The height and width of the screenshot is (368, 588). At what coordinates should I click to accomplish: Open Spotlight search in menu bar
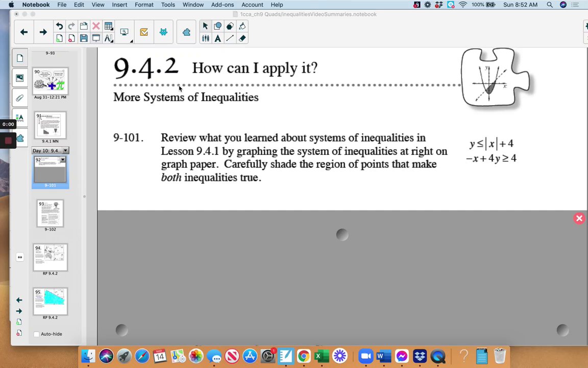click(549, 5)
